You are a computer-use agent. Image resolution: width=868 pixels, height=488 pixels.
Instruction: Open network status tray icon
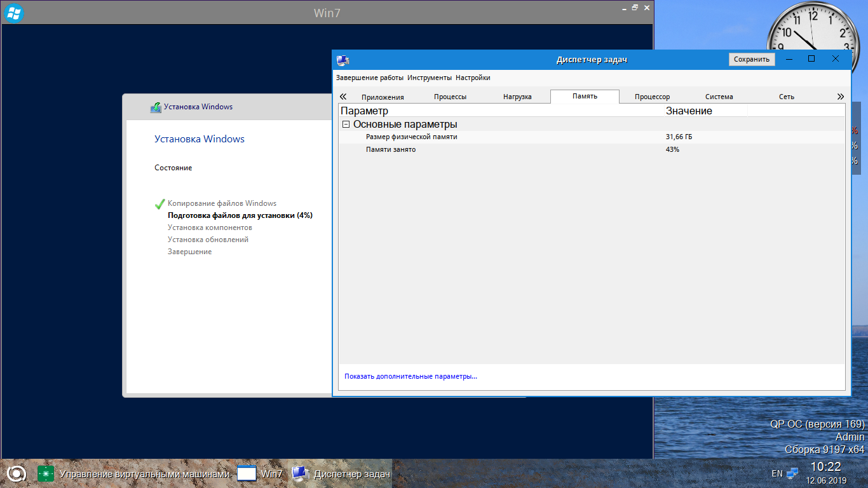792,473
